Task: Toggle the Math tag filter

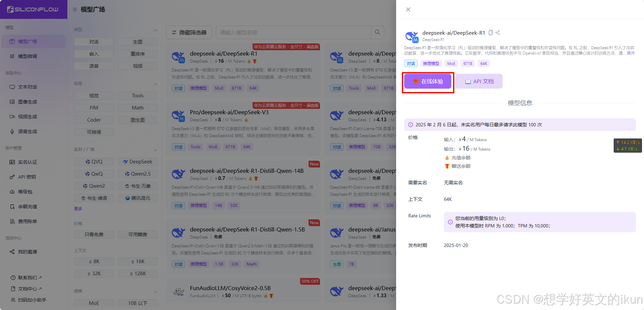Action: tap(138, 108)
